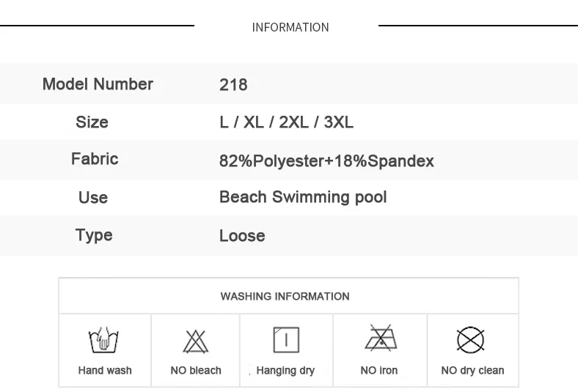This screenshot has height=392, width=578.
Task: Click the Size row label
Action: click(x=92, y=122)
